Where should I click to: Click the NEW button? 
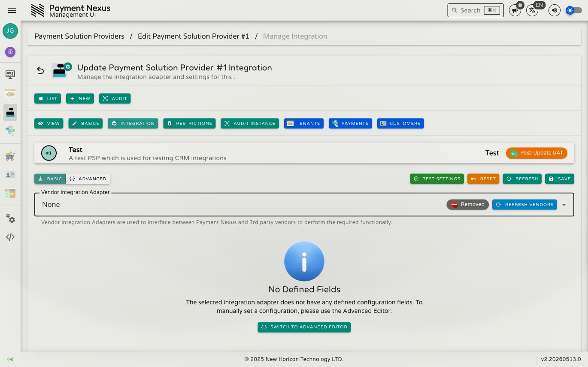pyautogui.click(x=80, y=99)
